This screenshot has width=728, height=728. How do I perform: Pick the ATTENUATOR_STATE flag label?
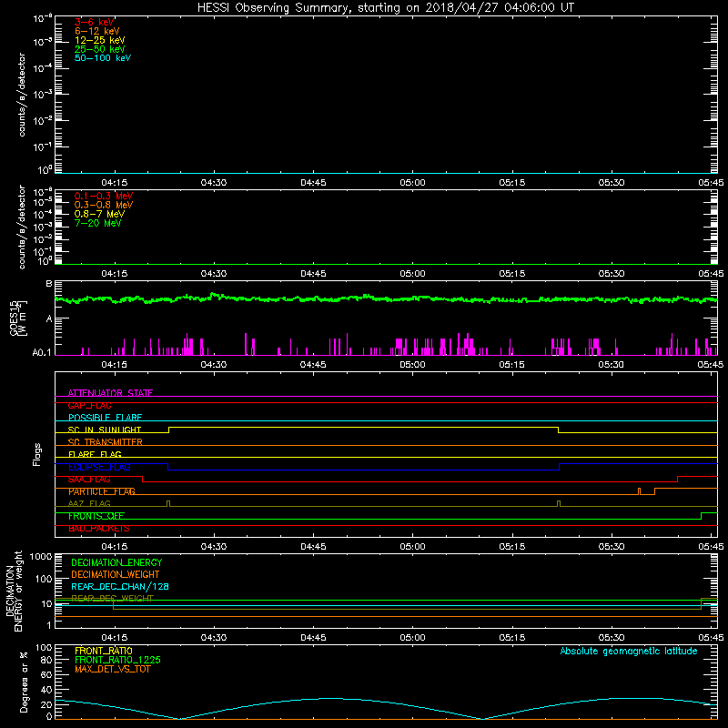(x=110, y=393)
